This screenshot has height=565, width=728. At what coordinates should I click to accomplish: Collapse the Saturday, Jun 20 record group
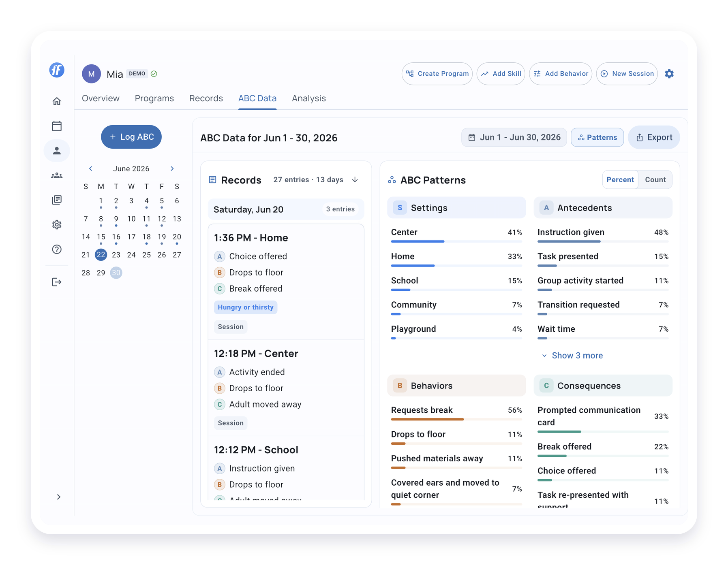click(x=286, y=209)
